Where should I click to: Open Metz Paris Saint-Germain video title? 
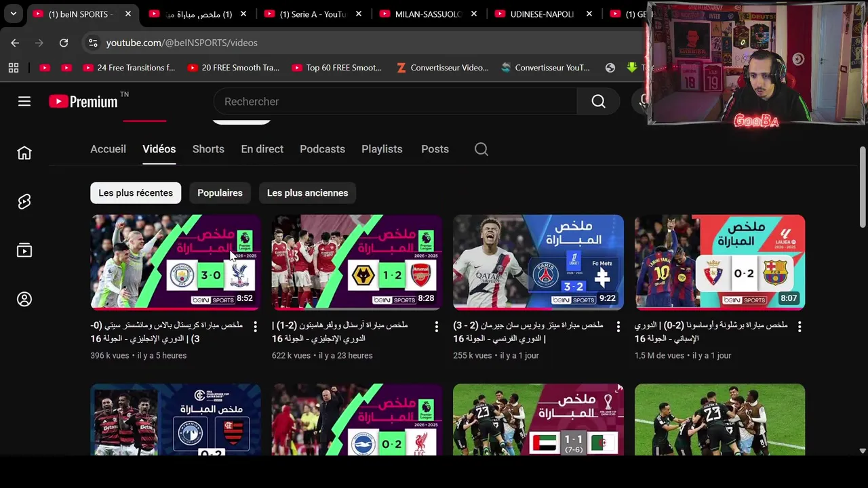[528, 332]
